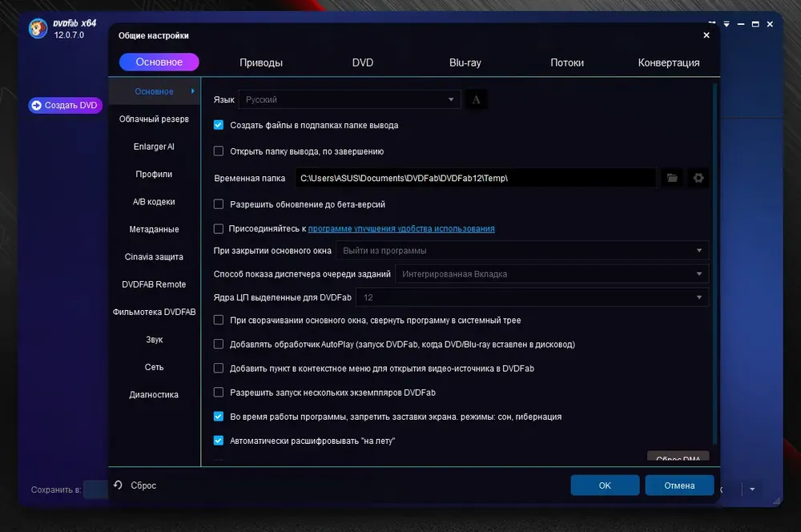This screenshot has width=801, height=532.
Task: Open temp folder settings gear icon
Action: pyautogui.click(x=698, y=178)
